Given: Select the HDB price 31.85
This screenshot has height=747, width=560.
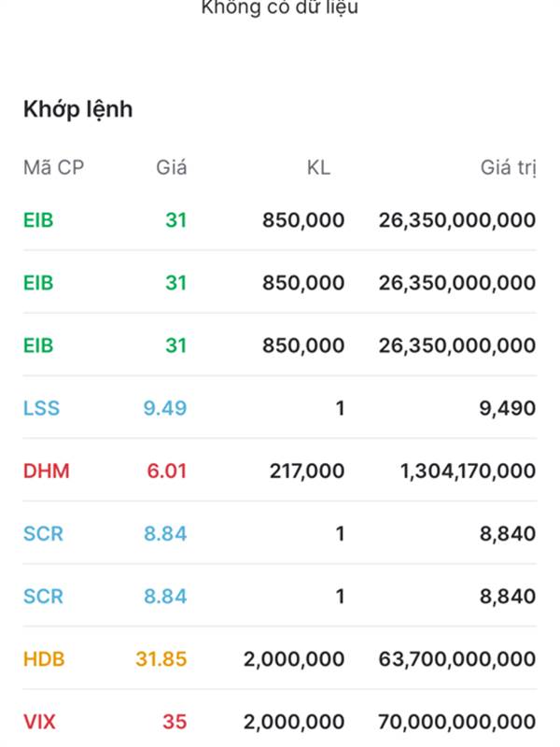Looking at the screenshot, I should click(x=161, y=659).
